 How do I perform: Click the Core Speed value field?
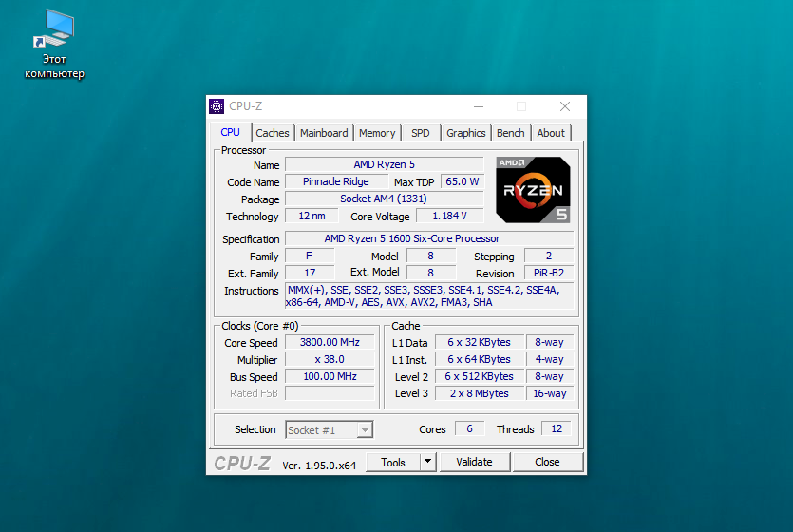(x=330, y=343)
